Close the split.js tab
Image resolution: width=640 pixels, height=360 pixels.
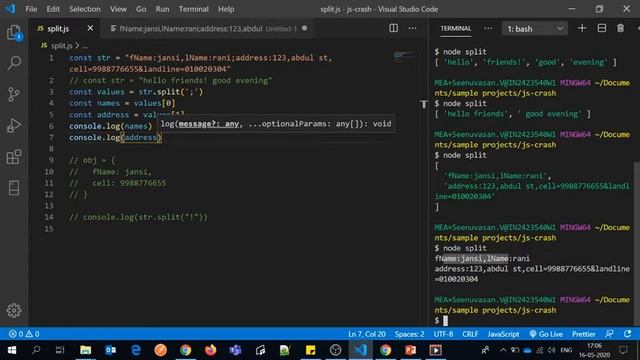(x=90, y=28)
